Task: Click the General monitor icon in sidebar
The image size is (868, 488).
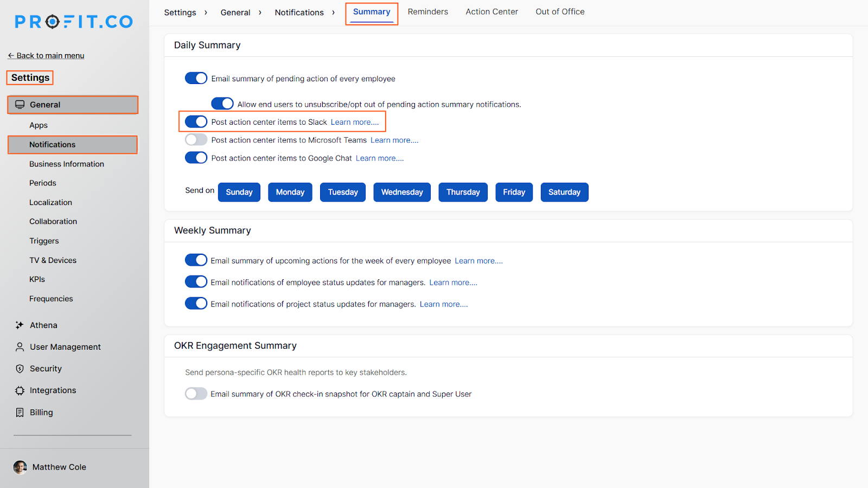Action: [20, 105]
